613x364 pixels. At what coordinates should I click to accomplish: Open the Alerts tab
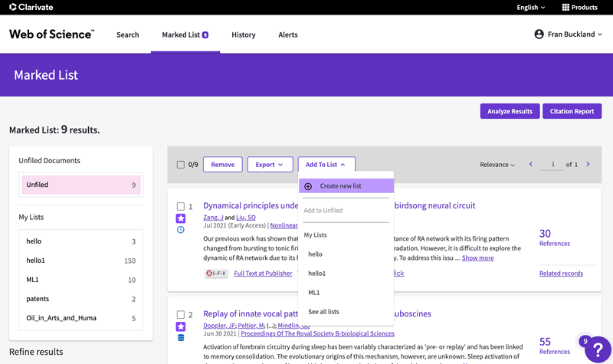(x=288, y=34)
